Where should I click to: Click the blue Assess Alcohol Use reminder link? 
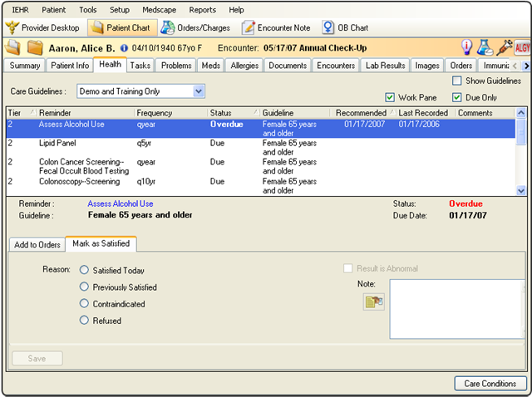click(121, 203)
